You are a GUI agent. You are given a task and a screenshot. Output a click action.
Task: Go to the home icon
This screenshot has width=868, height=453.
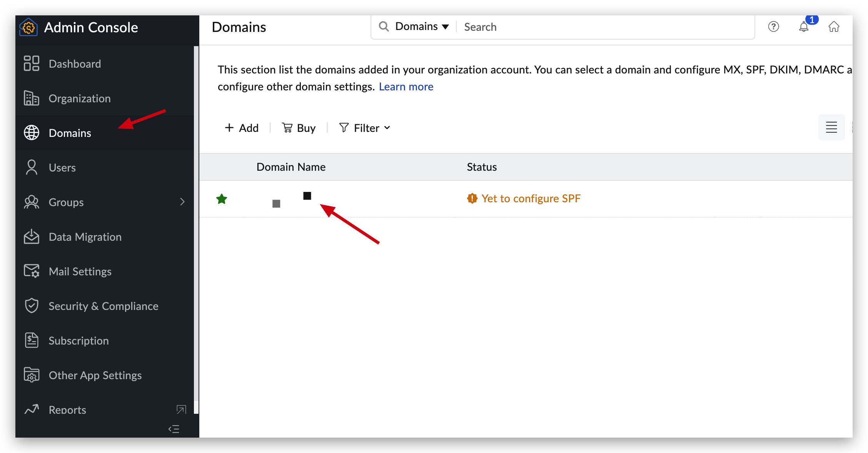tap(834, 27)
